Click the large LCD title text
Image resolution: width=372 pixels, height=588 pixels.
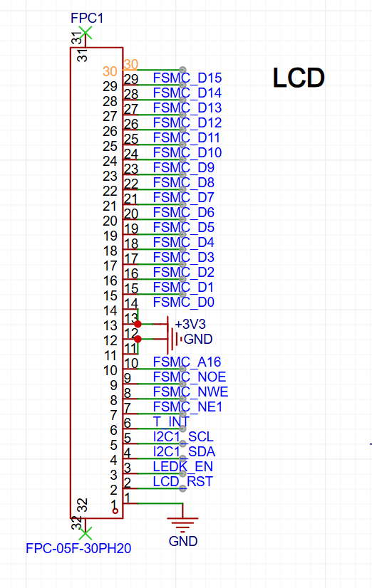tap(299, 78)
